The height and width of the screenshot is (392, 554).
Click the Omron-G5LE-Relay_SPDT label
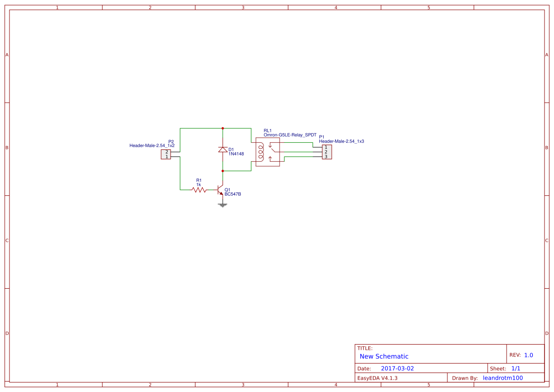click(290, 135)
